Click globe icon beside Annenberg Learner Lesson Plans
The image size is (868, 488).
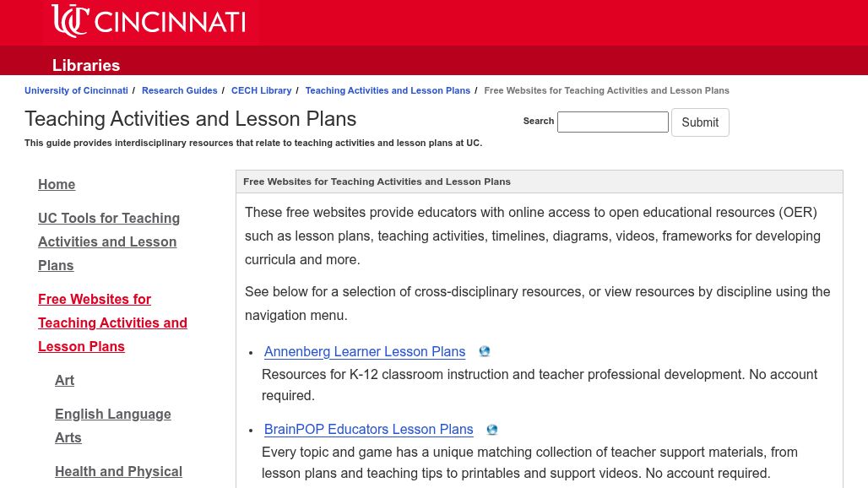click(x=485, y=351)
